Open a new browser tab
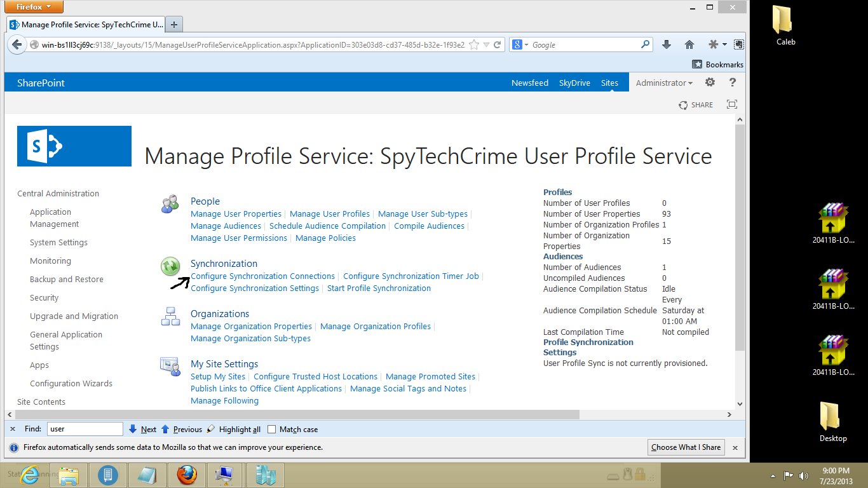 [x=174, y=25]
